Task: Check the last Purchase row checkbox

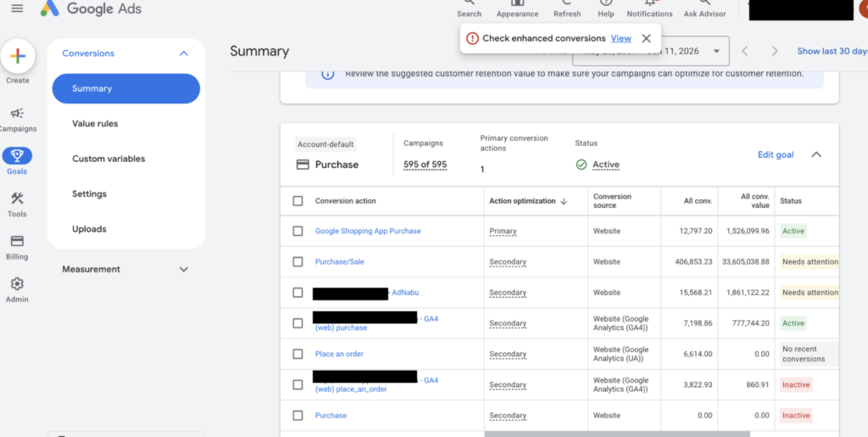Action: click(x=298, y=416)
